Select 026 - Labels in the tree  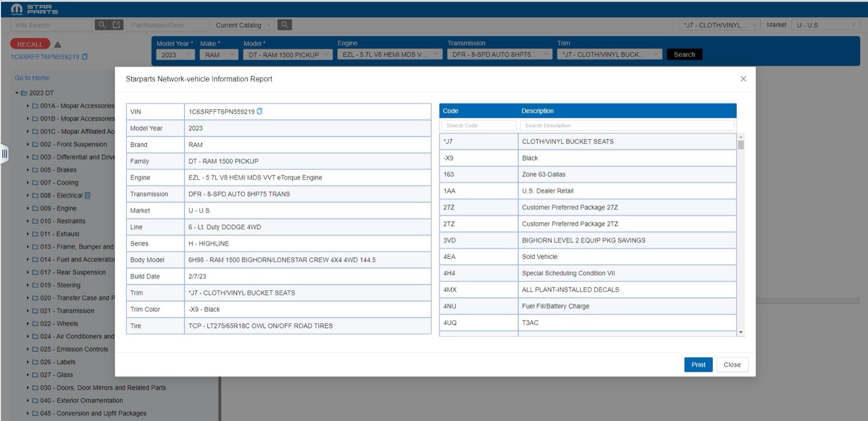[x=58, y=362]
